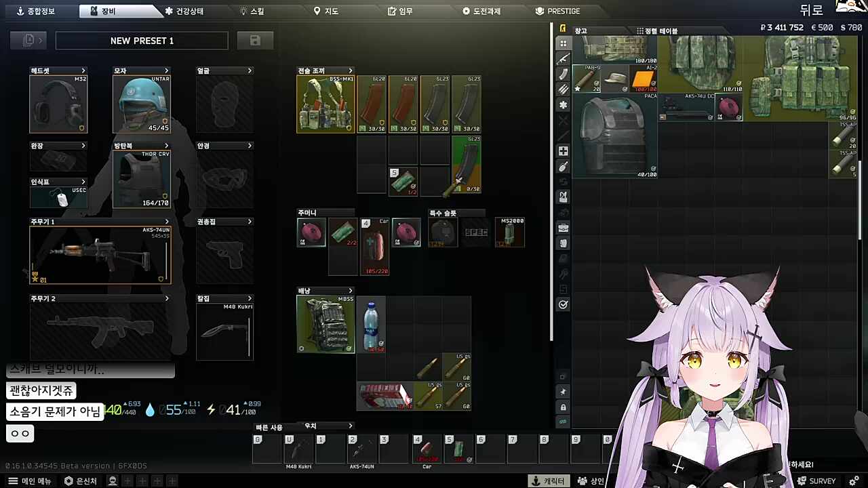The width and height of the screenshot is (868, 488).
Task: Filter stash by ammunition icon
Action: pyautogui.click(x=563, y=89)
